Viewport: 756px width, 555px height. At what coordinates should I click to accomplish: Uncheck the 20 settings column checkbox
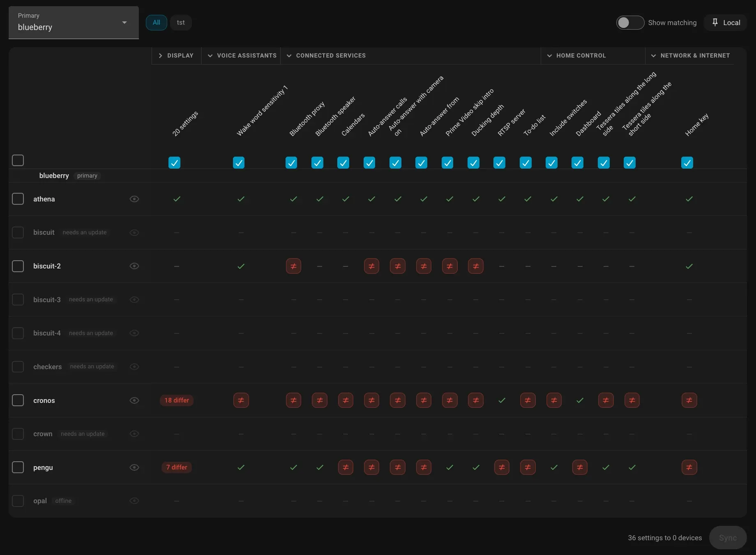[174, 163]
